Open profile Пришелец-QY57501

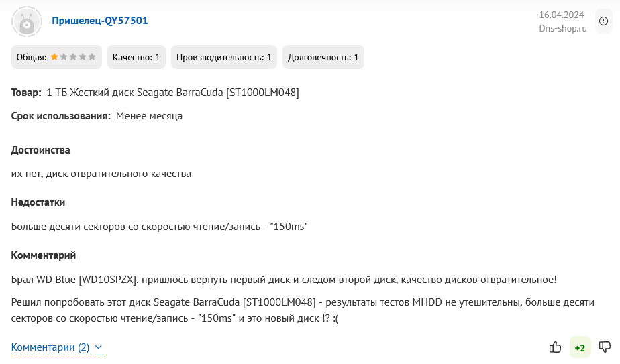pyautogui.click(x=99, y=21)
